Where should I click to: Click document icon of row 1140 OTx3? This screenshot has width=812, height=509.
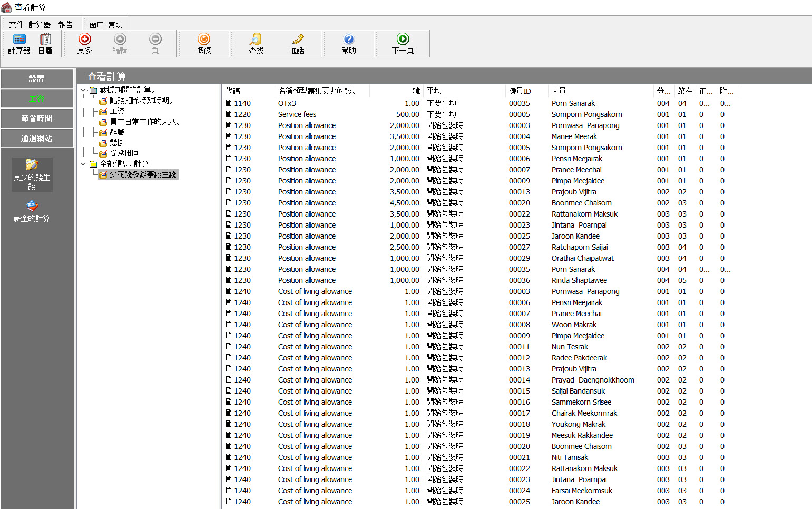coord(229,103)
